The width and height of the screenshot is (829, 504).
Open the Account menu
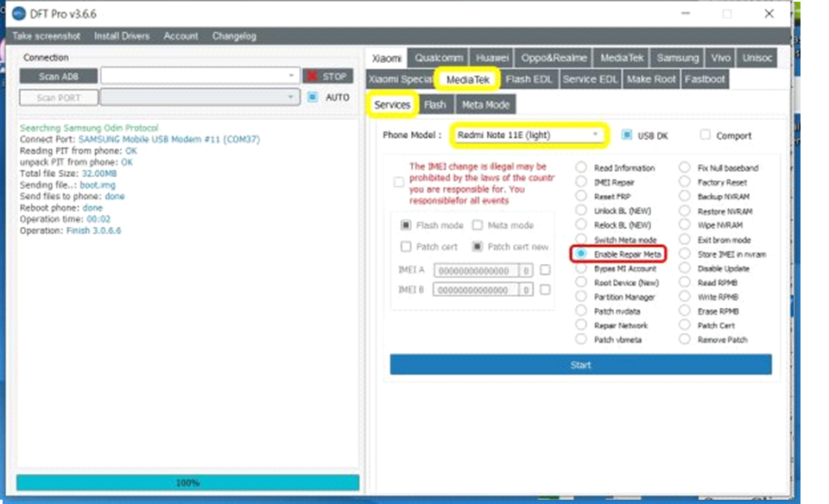click(180, 36)
